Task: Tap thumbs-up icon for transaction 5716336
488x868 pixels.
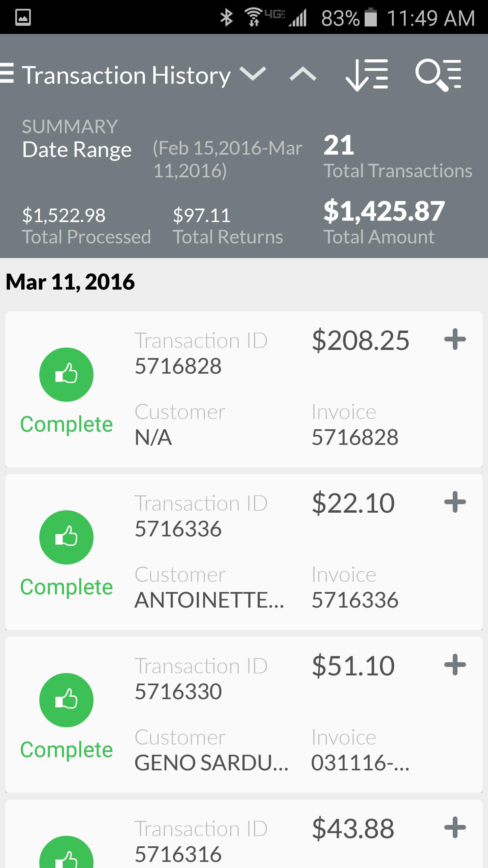Action: point(66,537)
